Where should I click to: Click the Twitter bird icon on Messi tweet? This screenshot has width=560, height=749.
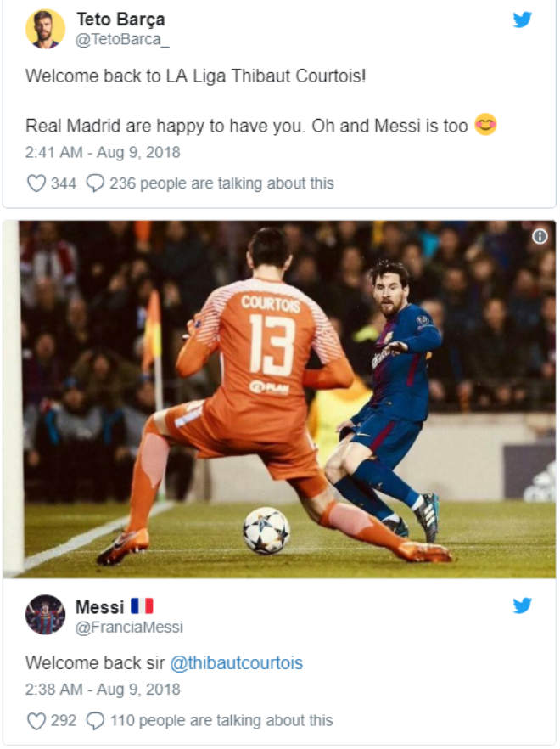pyautogui.click(x=523, y=605)
